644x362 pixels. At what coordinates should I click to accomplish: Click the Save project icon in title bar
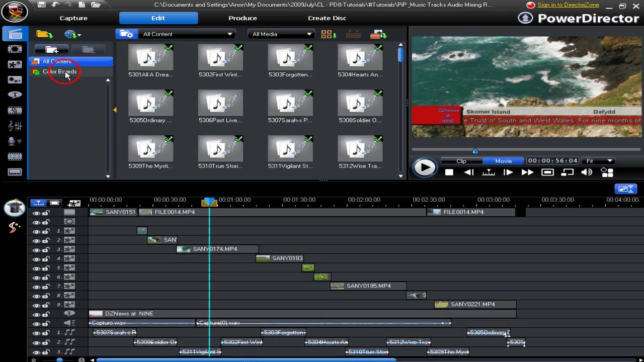[x=42, y=5]
